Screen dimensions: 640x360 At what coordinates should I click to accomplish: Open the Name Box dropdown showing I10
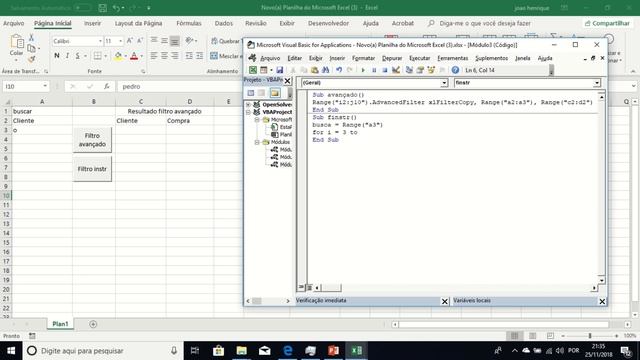pos(45,86)
